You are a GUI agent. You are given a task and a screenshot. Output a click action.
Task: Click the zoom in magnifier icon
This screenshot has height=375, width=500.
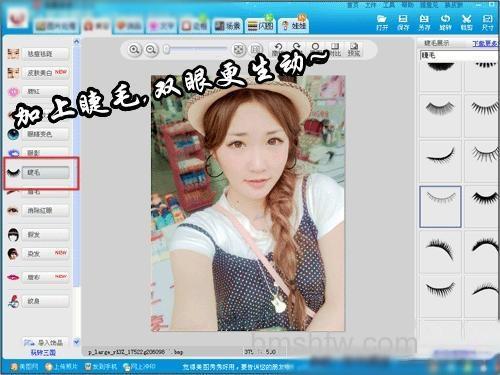(x=134, y=50)
